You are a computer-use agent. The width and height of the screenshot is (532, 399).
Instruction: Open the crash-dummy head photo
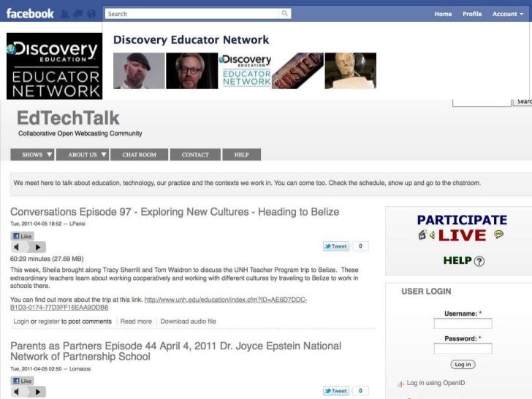(351, 71)
